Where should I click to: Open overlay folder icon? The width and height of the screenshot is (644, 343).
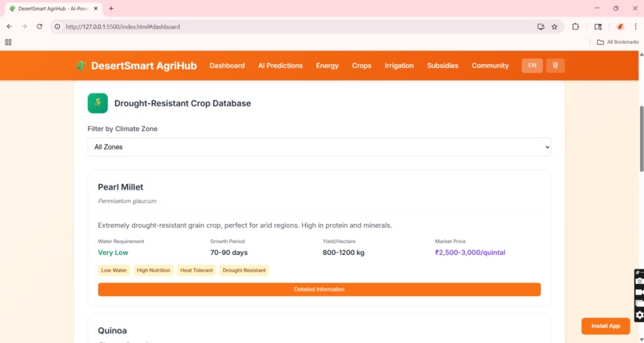point(639,304)
